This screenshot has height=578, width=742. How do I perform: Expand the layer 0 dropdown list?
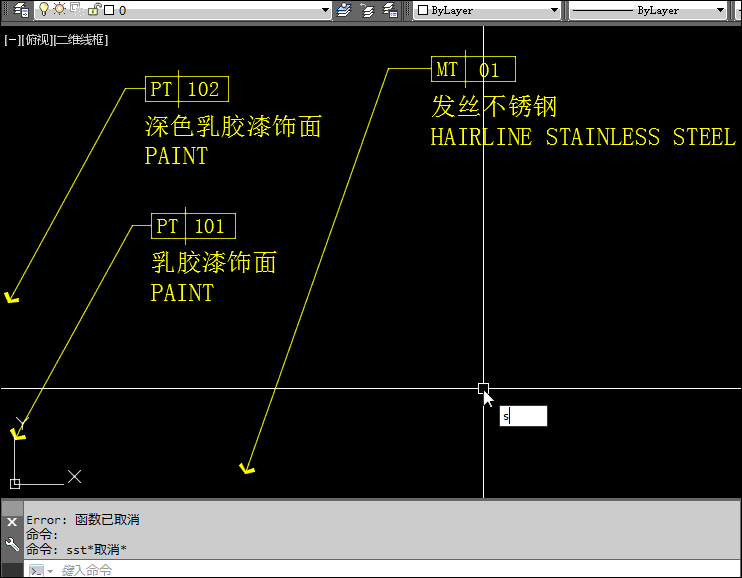[325, 10]
